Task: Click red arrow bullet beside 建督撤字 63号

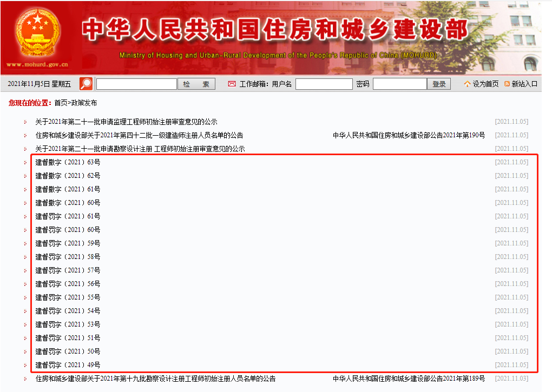Action: pyautogui.click(x=25, y=162)
